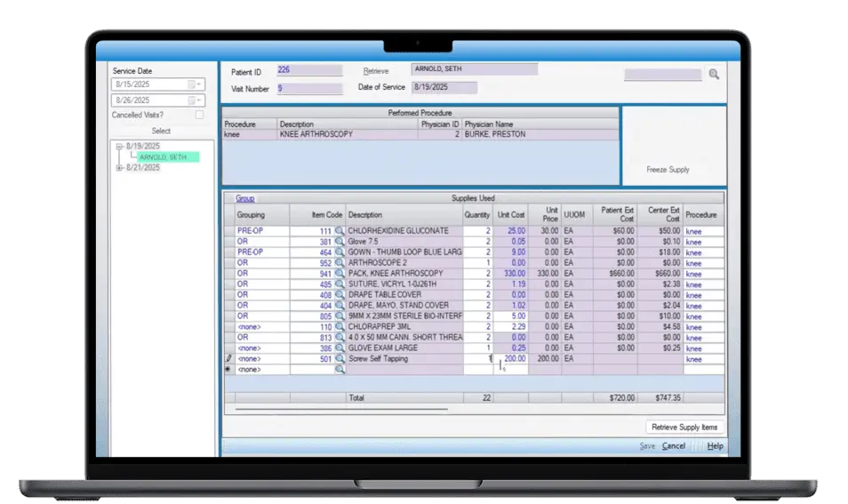This screenshot has width=848, height=504.
Task: Click the patient name field ARNOLD, SETH
Action: 475,69
